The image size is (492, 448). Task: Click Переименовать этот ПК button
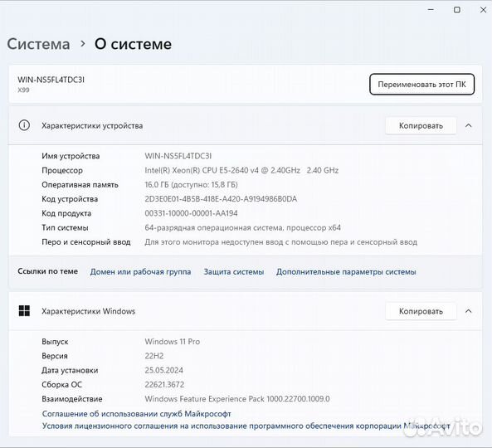[x=421, y=84]
